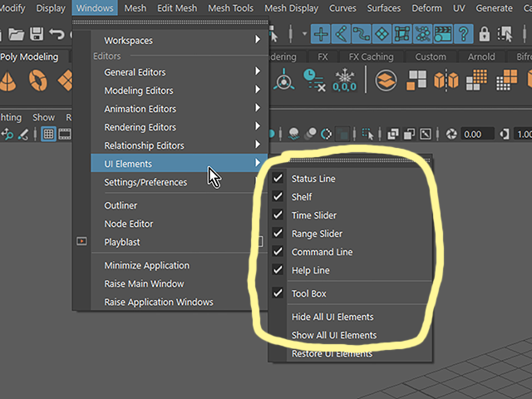The image size is (532, 399).
Task: Click the clapperboard render icon
Action: pos(443,34)
